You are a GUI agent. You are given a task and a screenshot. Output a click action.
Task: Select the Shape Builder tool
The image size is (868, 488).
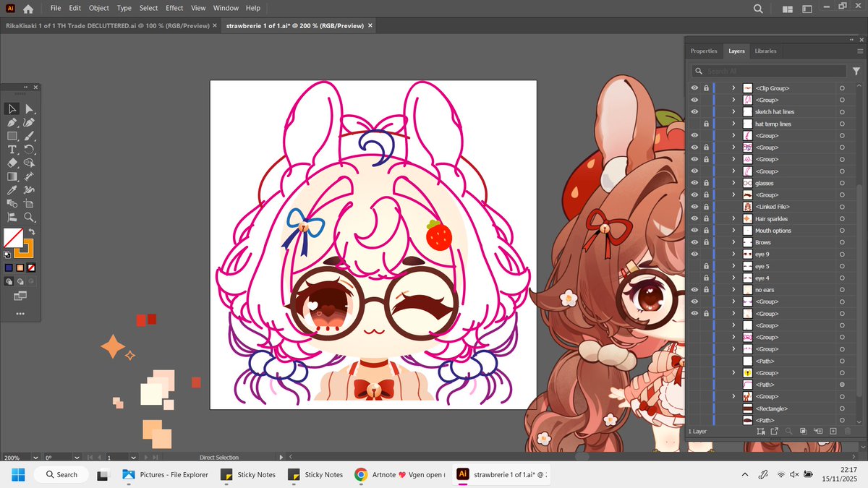click(x=30, y=163)
